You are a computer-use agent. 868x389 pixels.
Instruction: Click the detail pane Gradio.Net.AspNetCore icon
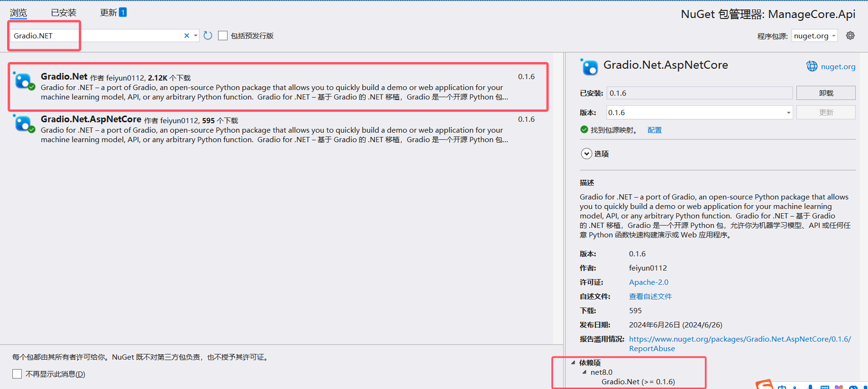coord(589,67)
